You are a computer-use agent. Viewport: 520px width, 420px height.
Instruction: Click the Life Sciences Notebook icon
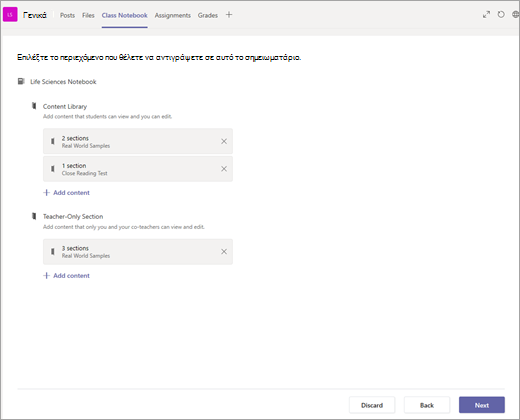coord(21,81)
